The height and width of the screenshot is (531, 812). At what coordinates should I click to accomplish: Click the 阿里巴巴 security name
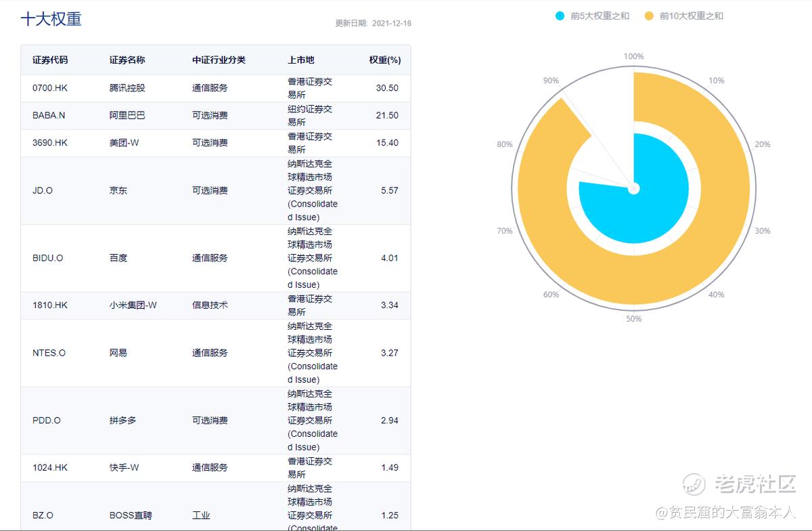click(127, 115)
